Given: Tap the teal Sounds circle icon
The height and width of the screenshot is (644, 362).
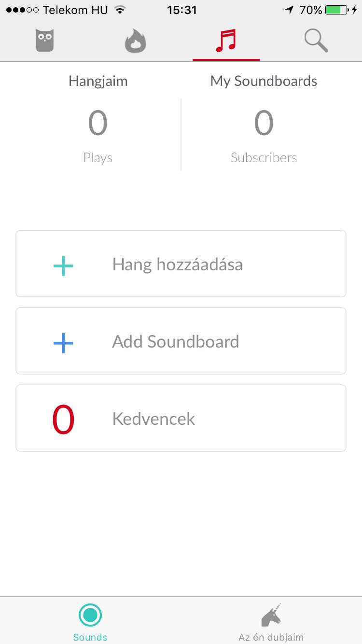Looking at the screenshot, I should [x=90, y=615].
